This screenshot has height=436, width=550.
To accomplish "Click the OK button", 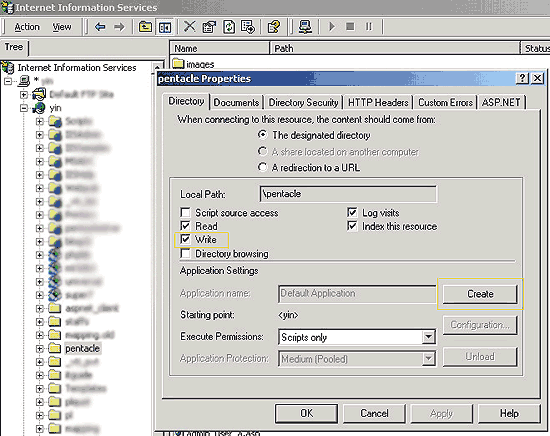I will pyautogui.click(x=307, y=414).
